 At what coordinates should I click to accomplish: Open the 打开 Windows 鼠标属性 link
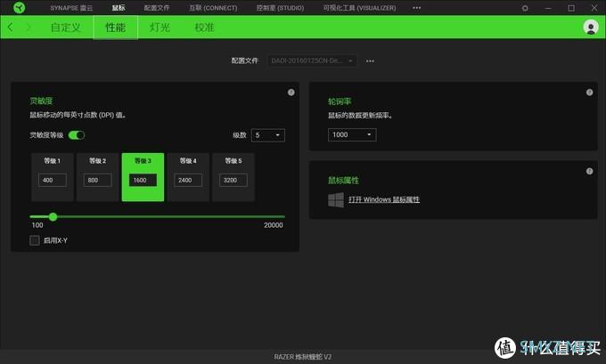tap(384, 199)
